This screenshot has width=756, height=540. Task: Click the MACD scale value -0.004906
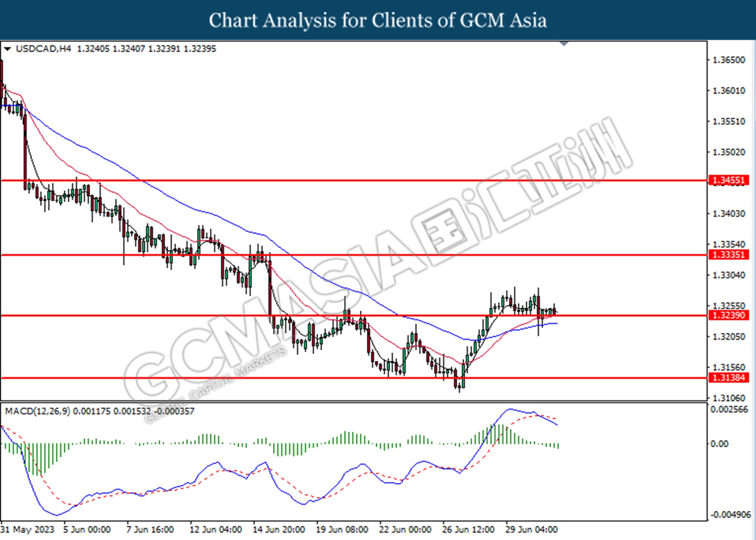[x=730, y=515]
